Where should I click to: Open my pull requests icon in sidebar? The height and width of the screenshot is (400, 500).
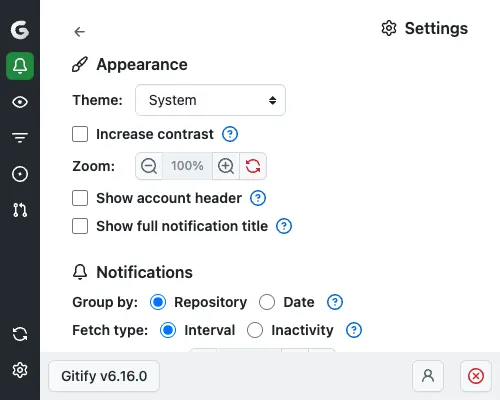click(x=20, y=210)
